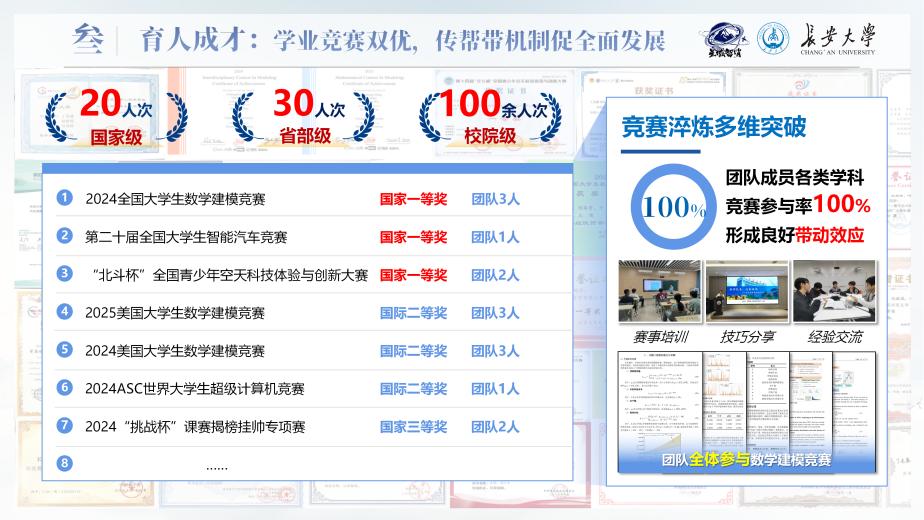Click 国际二等奖 for 2024ASC世界大学生超级计算机竞赛
This screenshot has width=924, height=520.
[413, 389]
